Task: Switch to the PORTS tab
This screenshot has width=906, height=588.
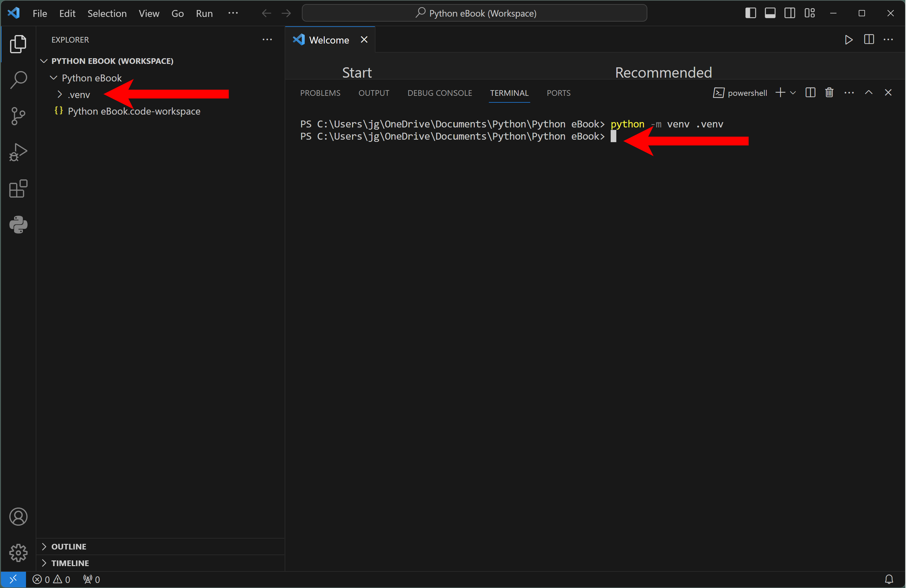Action: coord(558,93)
